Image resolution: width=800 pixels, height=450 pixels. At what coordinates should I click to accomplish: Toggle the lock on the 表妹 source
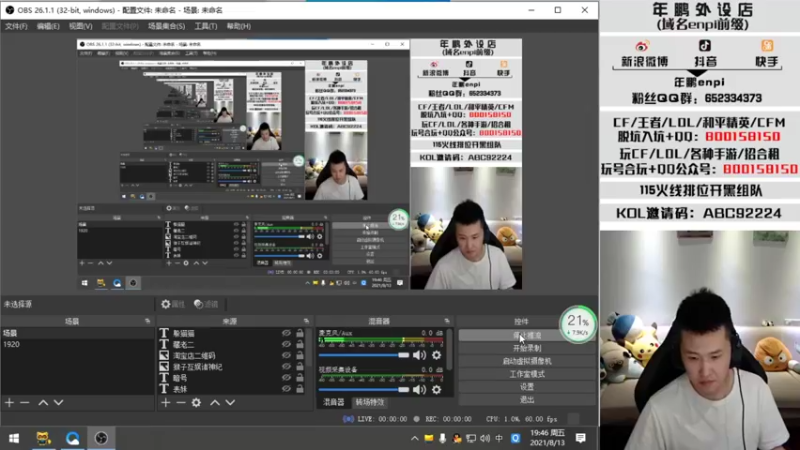coord(300,389)
